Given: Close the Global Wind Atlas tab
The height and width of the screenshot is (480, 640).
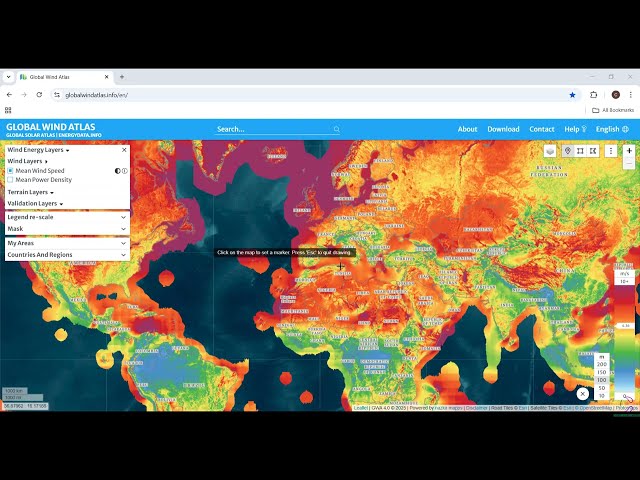Looking at the screenshot, I should pos(107,77).
